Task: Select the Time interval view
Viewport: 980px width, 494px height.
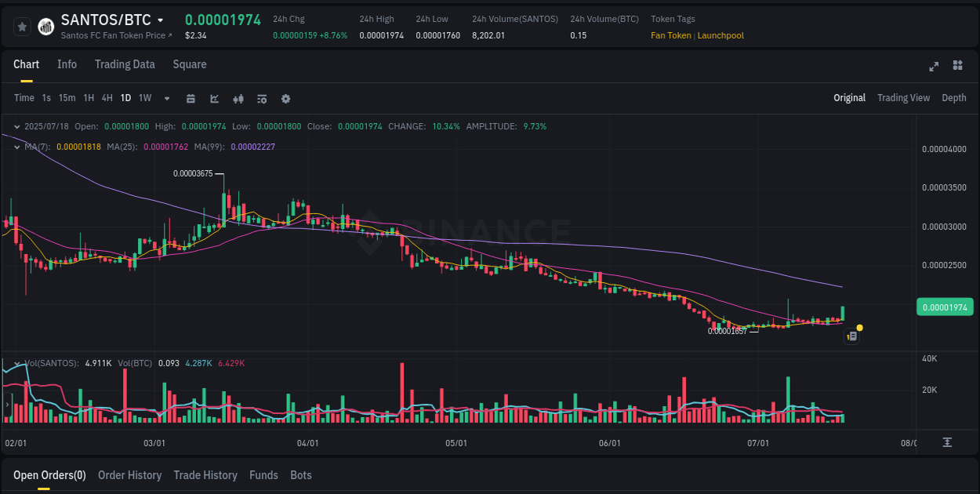Action: [24, 98]
